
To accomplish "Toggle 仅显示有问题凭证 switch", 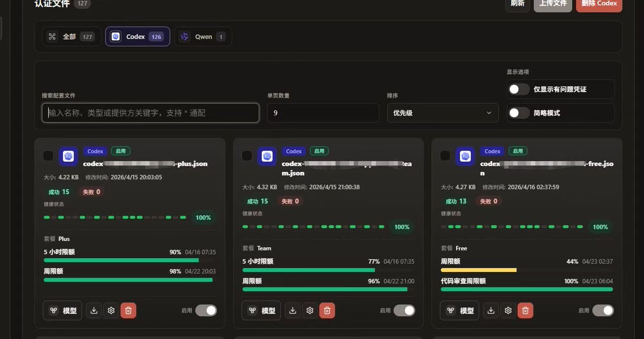I will 519,89.
